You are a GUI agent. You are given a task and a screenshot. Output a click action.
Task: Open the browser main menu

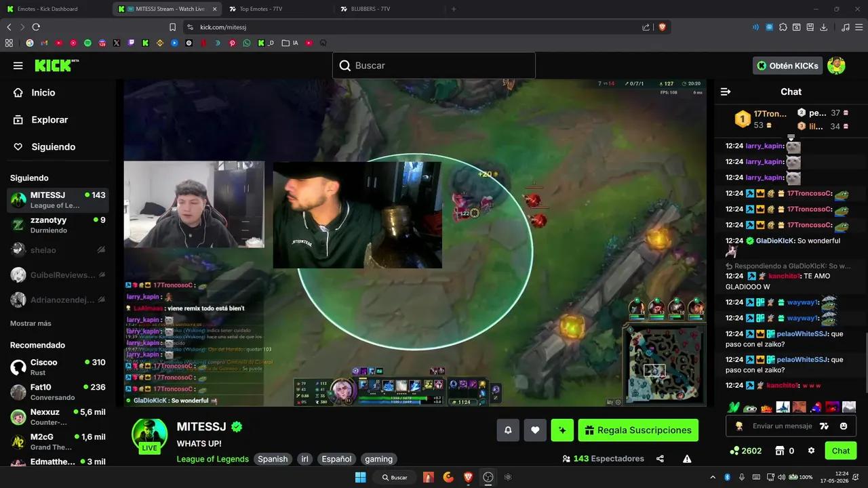(859, 27)
